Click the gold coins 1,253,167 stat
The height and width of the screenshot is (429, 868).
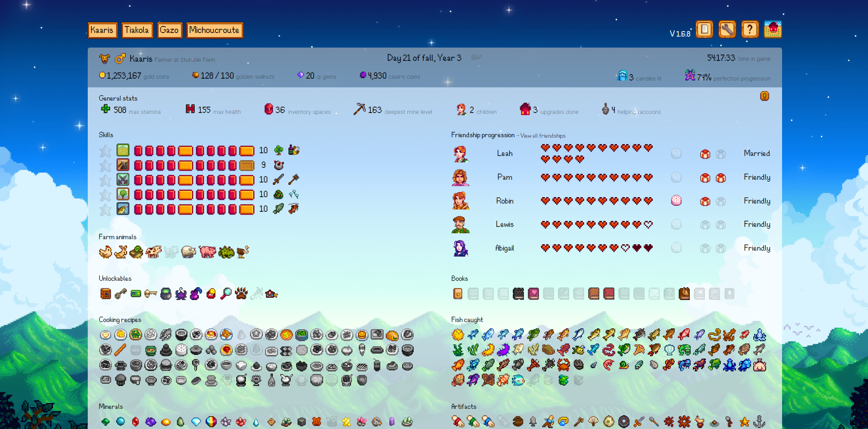pyautogui.click(x=134, y=76)
